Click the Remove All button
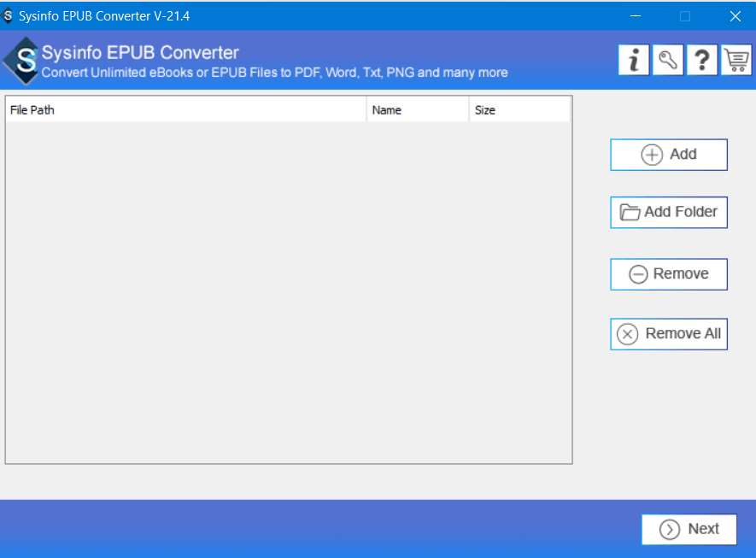 click(669, 334)
